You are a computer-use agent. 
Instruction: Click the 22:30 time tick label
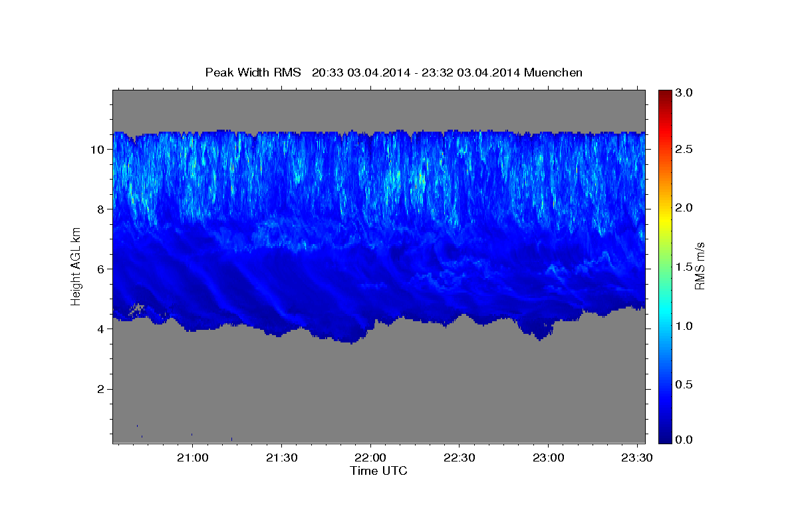[458, 458]
